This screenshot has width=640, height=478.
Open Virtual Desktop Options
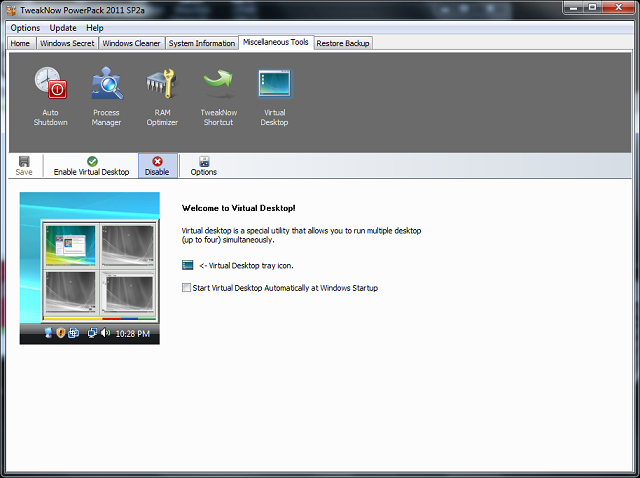[x=204, y=166]
